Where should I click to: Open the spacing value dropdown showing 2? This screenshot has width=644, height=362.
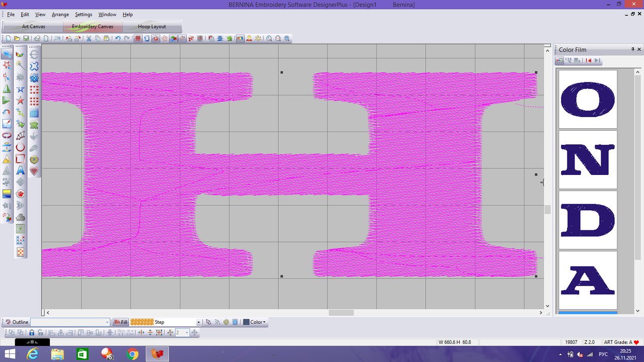(187, 332)
